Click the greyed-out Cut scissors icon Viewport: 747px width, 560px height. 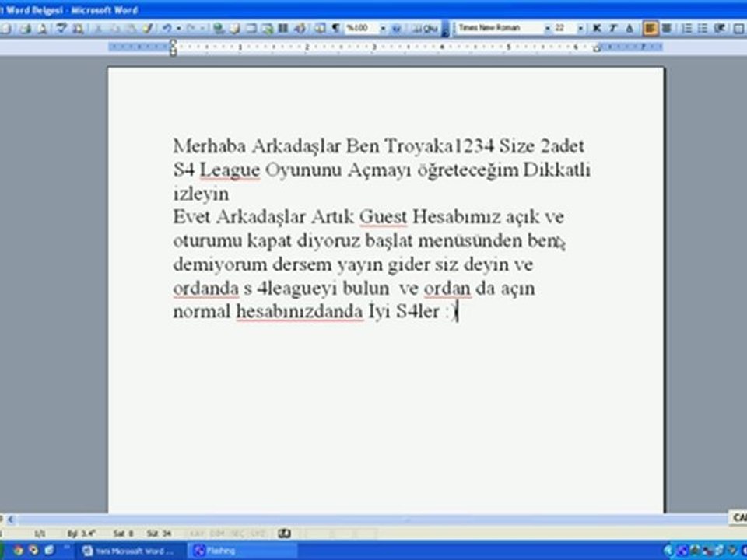click(x=98, y=29)
